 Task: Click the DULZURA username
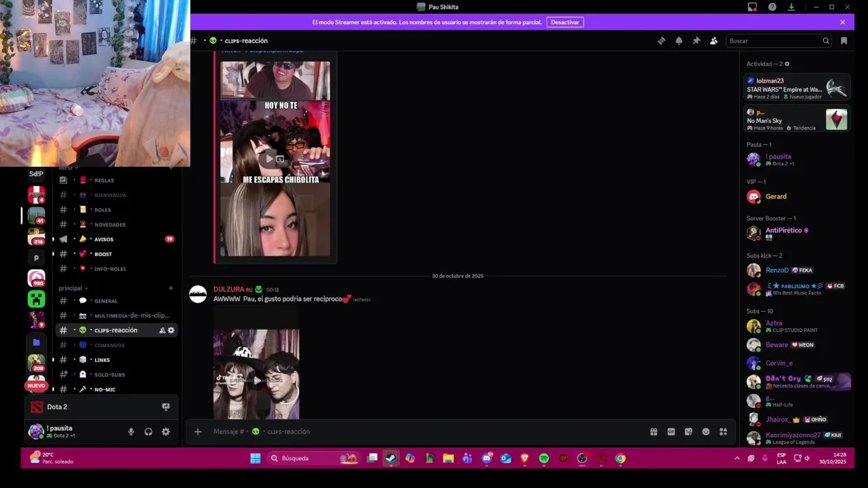pos(228,289)
